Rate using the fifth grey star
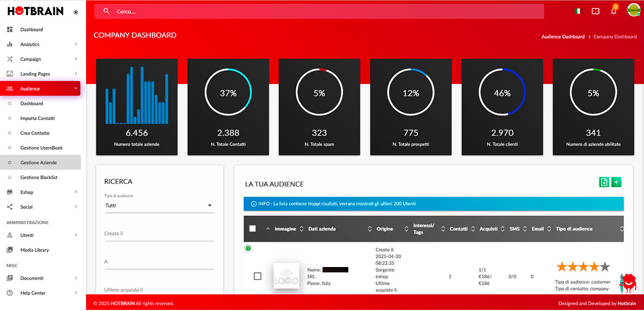Viewport: 644px width, 311px height. pos(605,266)
